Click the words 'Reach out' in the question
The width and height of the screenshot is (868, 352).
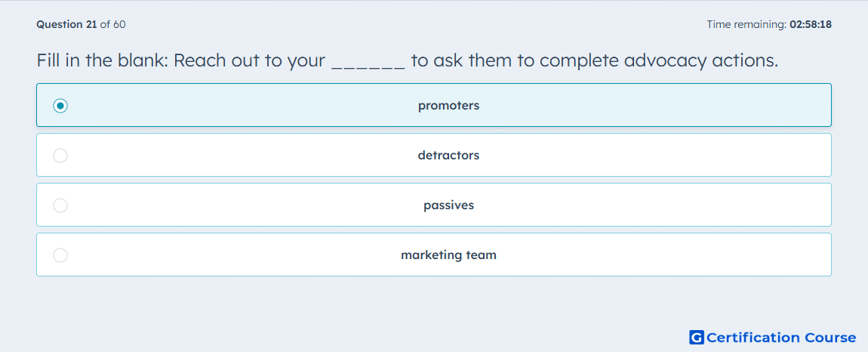coord(217,61)
